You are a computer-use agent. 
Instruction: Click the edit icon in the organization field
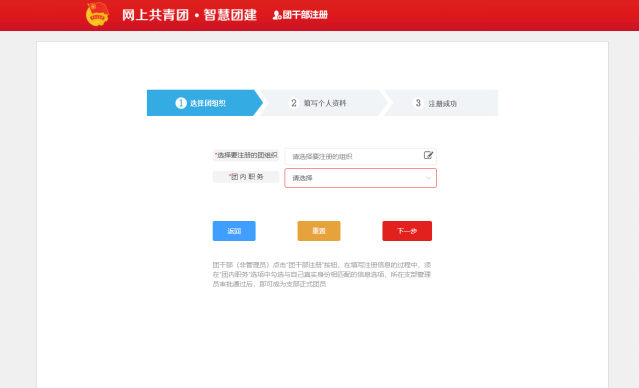428,155
